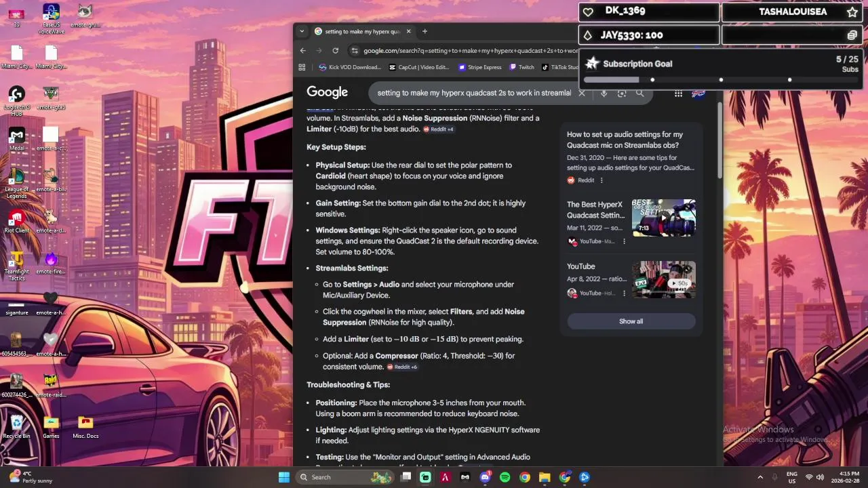The width and height of the screenshot is (868, 488).
Task: View site information icon in address bar
Action: pos(354,50)
